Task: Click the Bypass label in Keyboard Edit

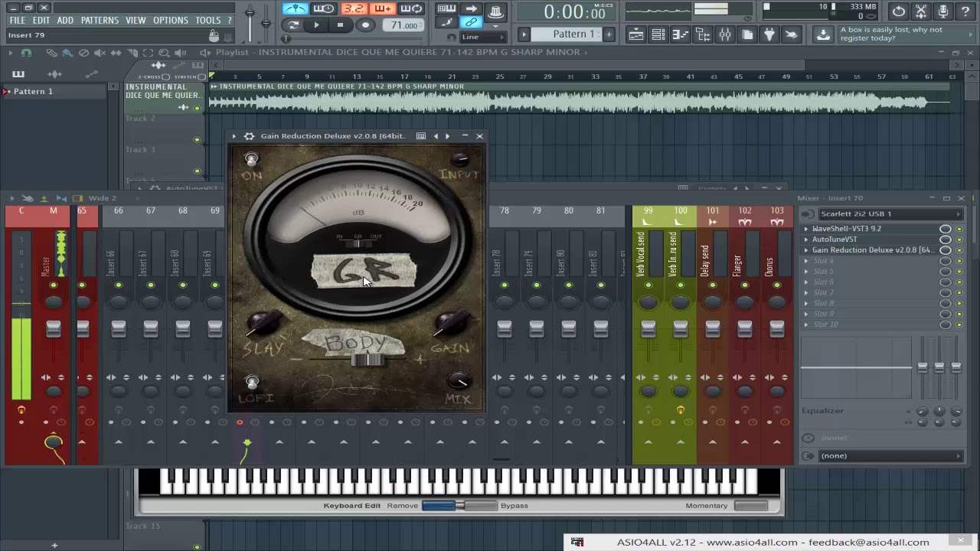Action: (514, 506)
